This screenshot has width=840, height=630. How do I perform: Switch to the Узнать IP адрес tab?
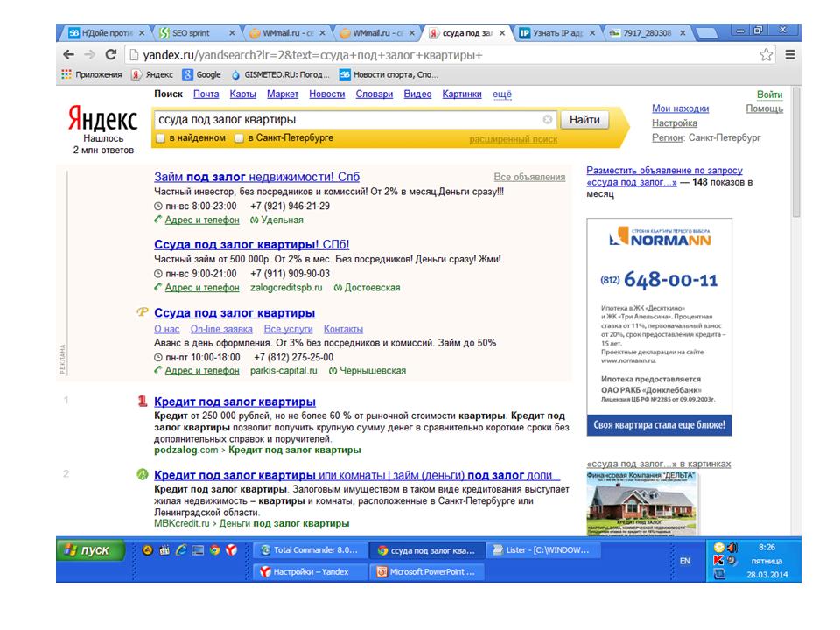(x=557, y=33)
